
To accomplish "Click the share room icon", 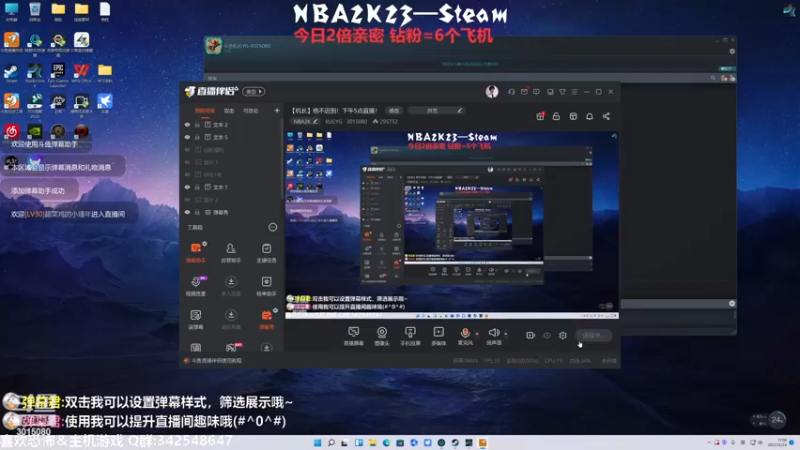I will [x=606, y=116].
